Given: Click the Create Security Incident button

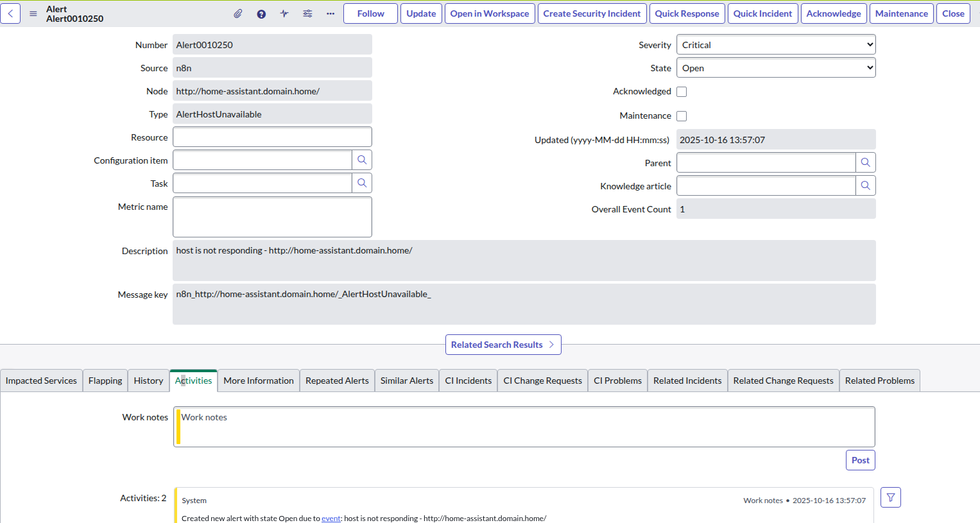Looking at the screenshot, I should pyautogui.click(x=592, y=13).
